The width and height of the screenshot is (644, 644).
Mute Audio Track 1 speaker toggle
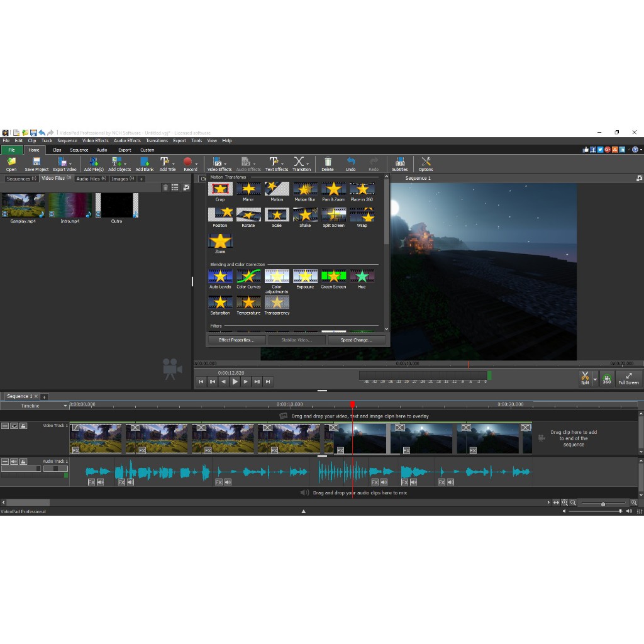[x=14, y=461]
